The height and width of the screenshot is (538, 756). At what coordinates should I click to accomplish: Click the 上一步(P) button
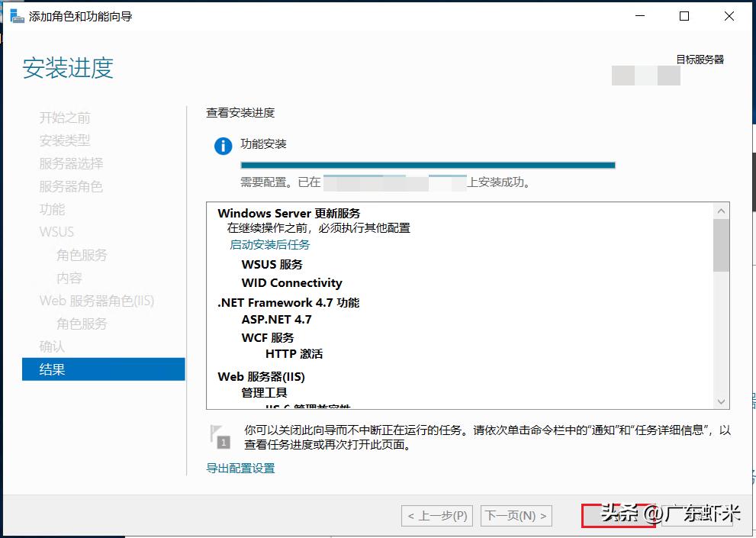pyautogui.click(x=436, y=516)
